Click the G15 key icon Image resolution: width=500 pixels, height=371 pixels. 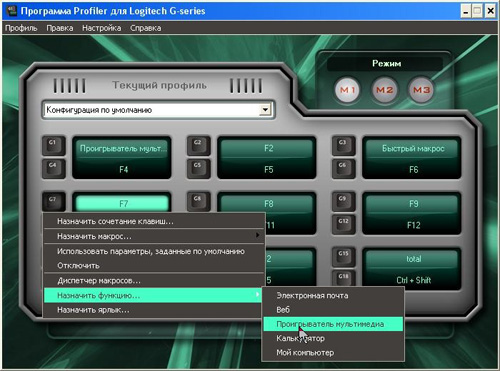click(343, 257)
